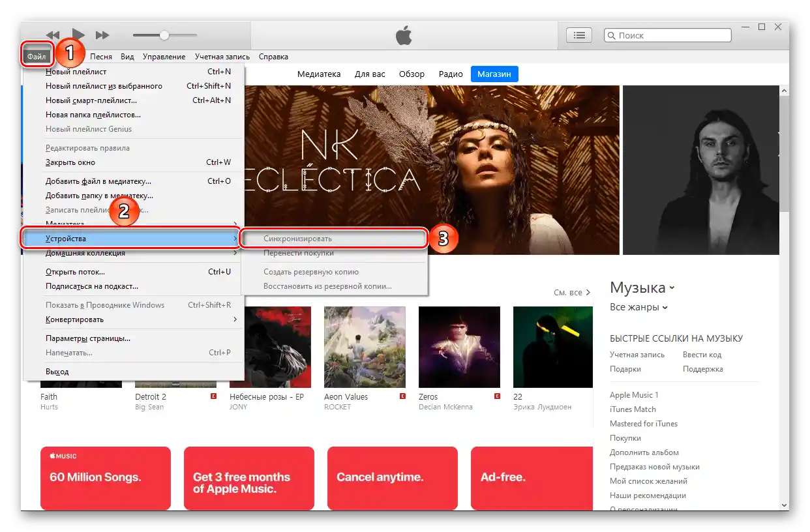
Task: Choose Параметры страницы menu item
Action: point(134,338)
